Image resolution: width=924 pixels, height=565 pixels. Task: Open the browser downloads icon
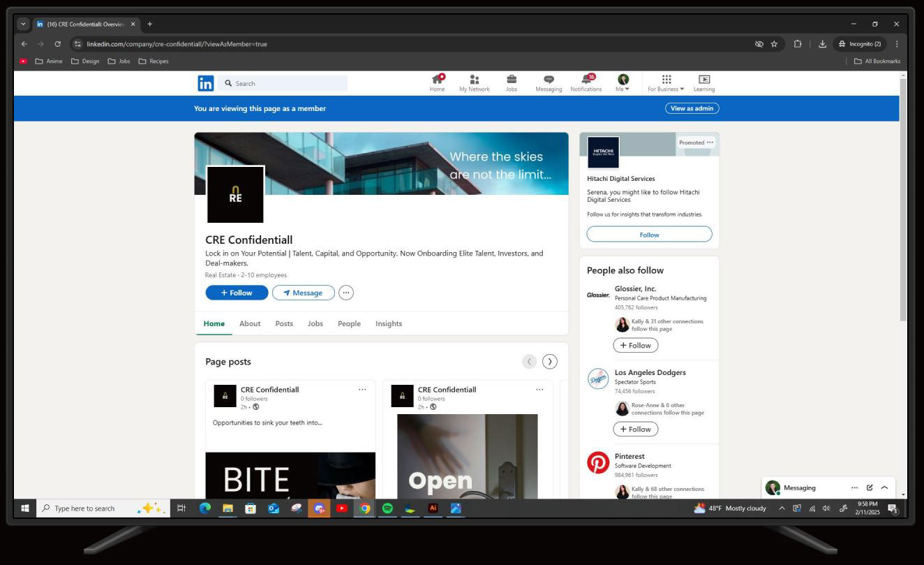pos(822,44)
